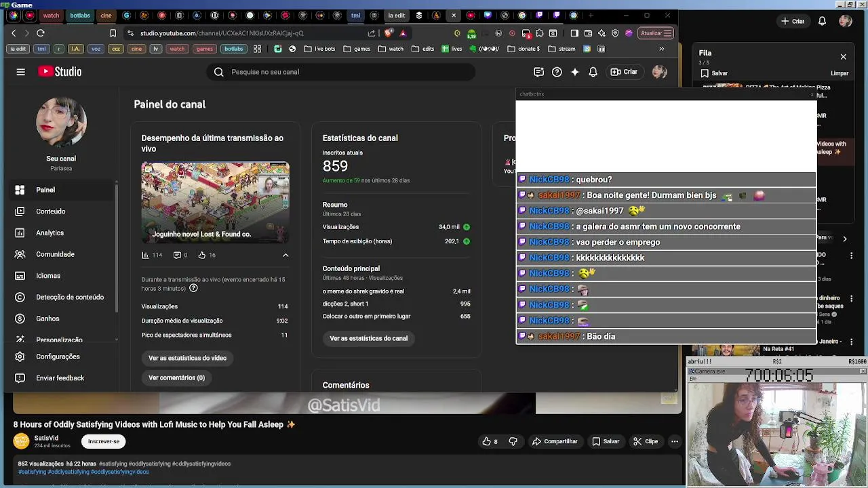Switch to the cine browser tab
868x488 pixels.
coord(106,15)
